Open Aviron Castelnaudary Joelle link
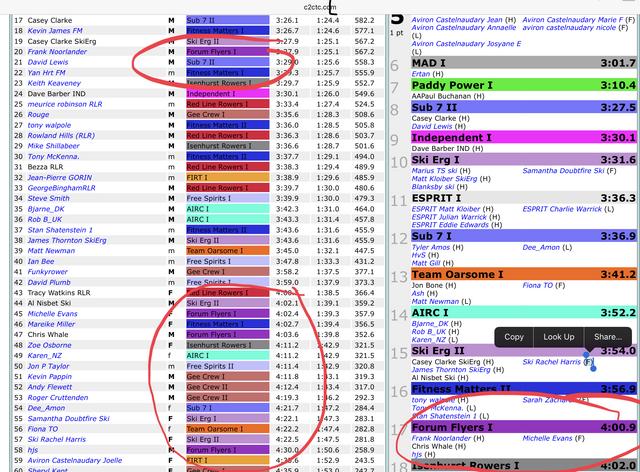Screen dimensions: 640x472 [x=75, y=461]
